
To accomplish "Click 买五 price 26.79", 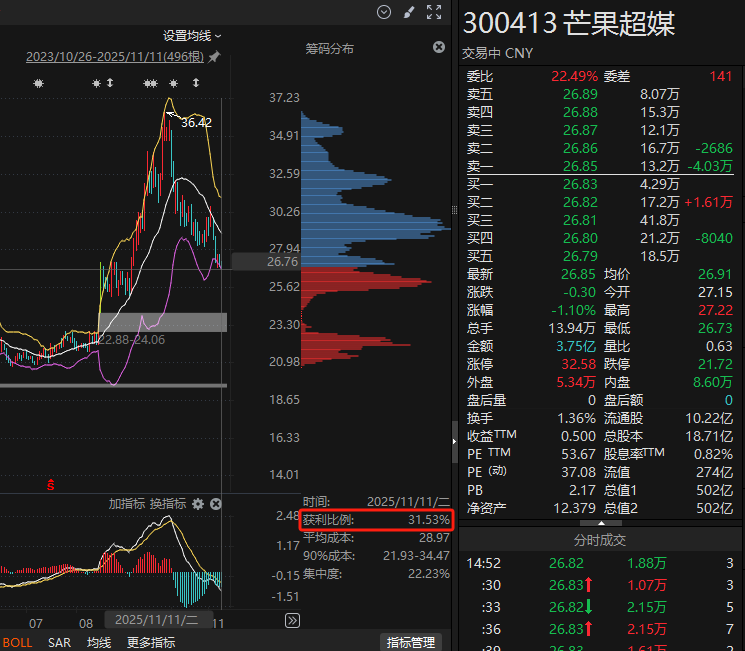I will tap(580, 256).
